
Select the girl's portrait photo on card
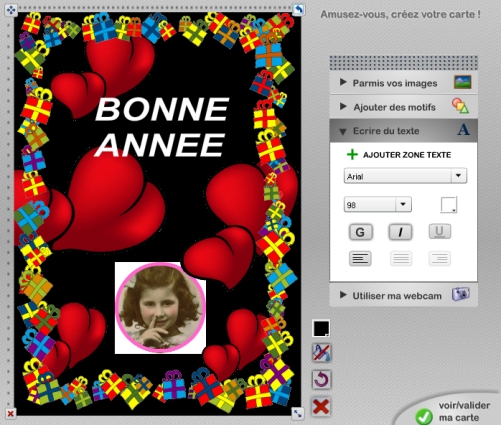(x=160, y=308)
